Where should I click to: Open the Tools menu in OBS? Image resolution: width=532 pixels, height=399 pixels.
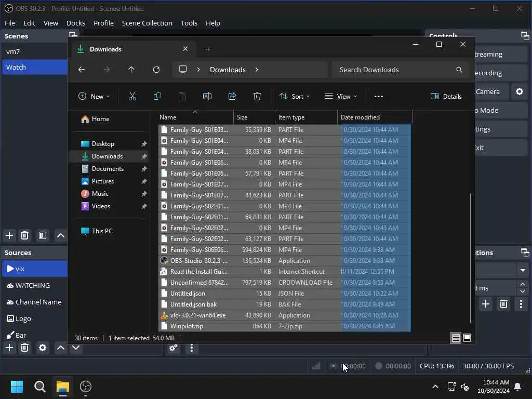(x=189, y=23)
